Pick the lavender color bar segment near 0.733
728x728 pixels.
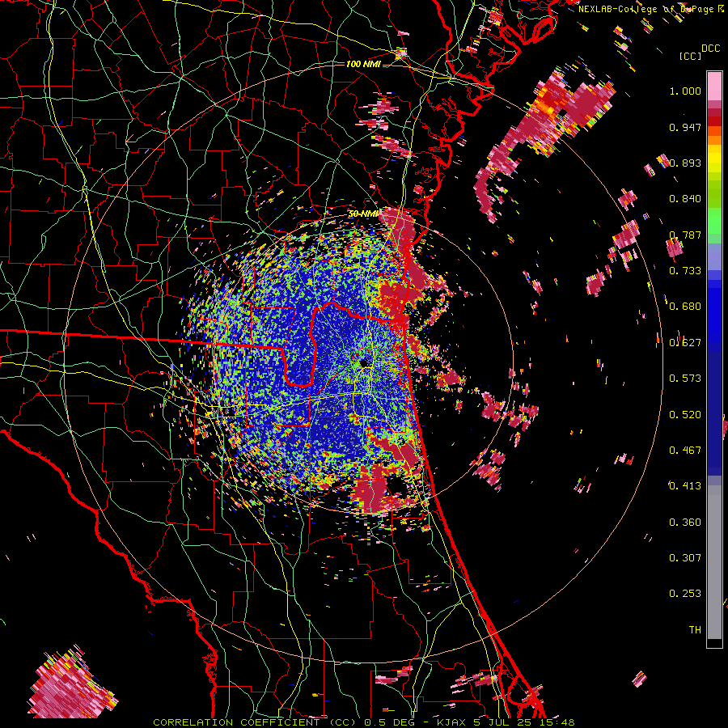click(x=714, y=256)
